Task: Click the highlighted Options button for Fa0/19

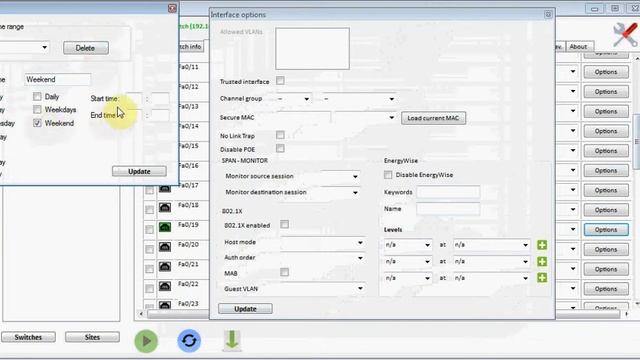Action: pyautogui.click(x=606, y=230)
